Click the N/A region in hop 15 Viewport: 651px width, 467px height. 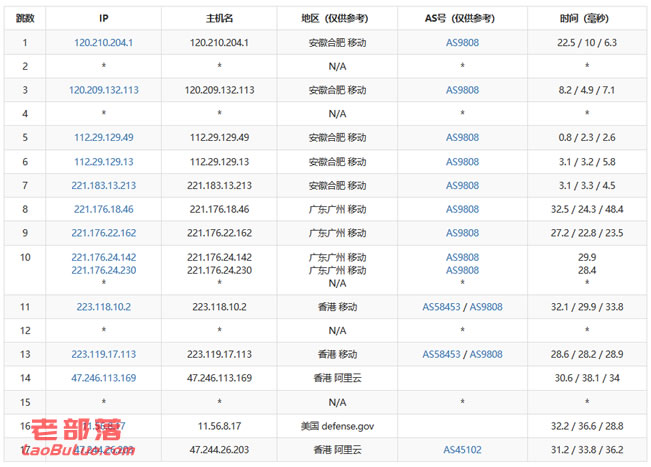337,402
